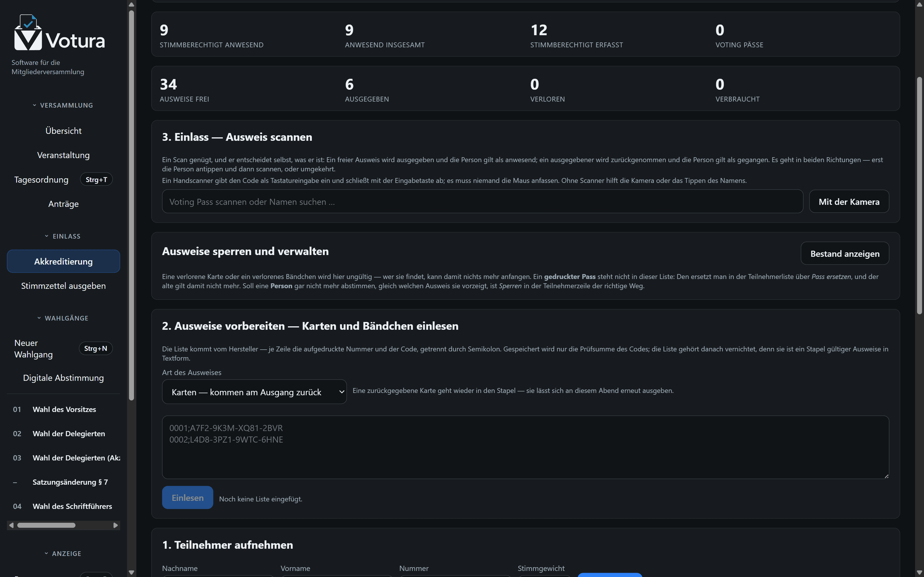
Task: Click the Strg+T shortcut badge
Action: click(x=96, y=179)
